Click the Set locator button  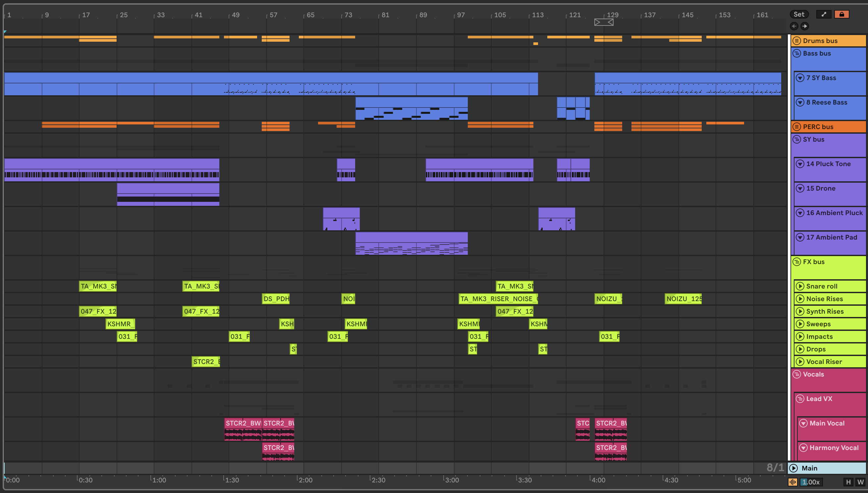(x=798, y=14)
